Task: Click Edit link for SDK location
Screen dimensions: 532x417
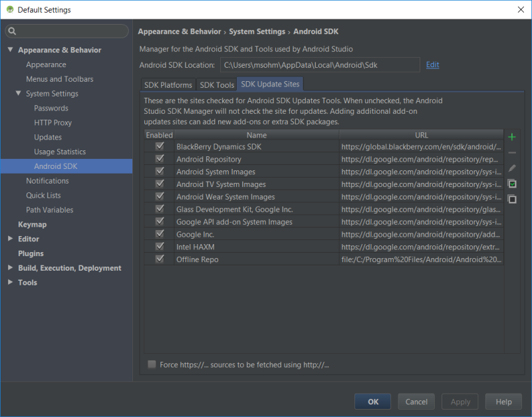Action: [433, 65]
